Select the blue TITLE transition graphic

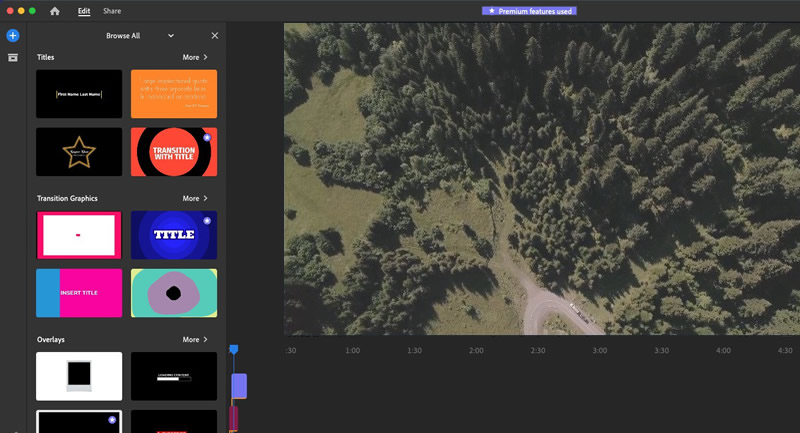coord(174,235)
